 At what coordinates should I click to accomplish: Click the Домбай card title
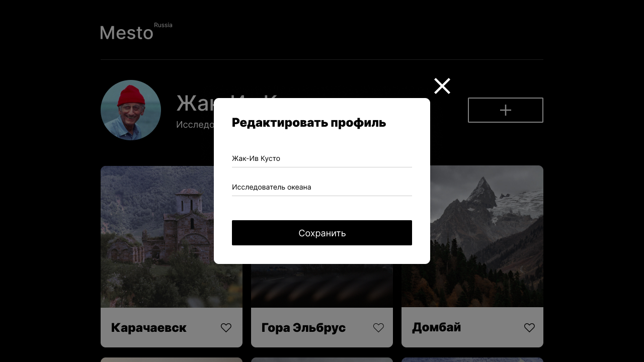[437, 327]
